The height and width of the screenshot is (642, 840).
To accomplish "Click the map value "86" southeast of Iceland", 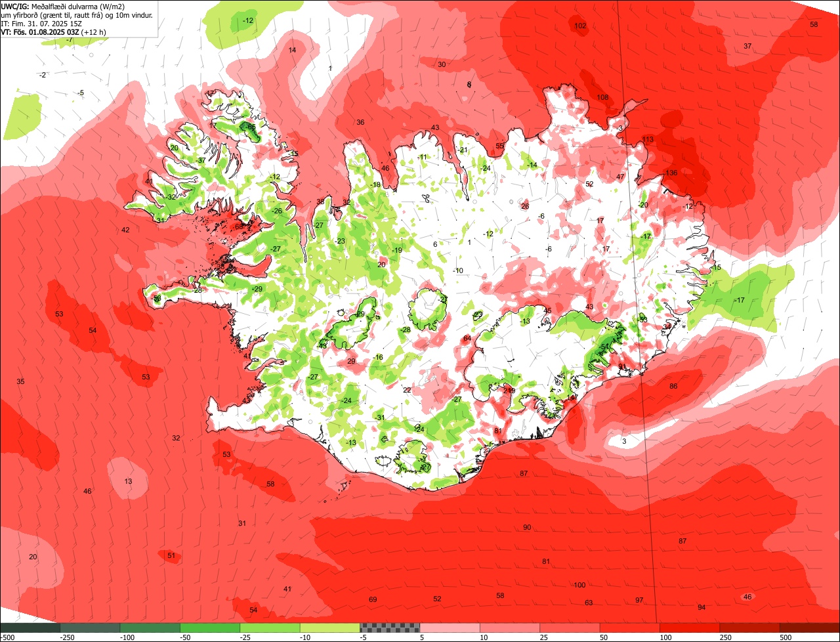I will [x=673, y=386].
